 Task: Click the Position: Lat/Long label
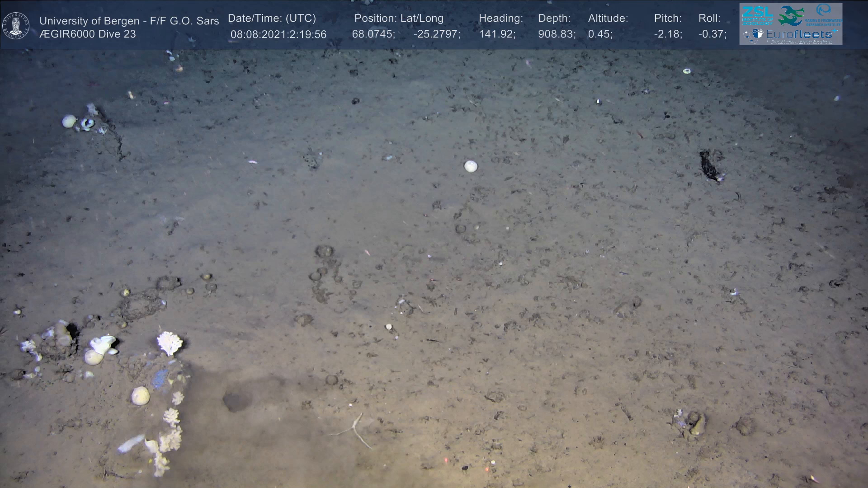point(399,19)
